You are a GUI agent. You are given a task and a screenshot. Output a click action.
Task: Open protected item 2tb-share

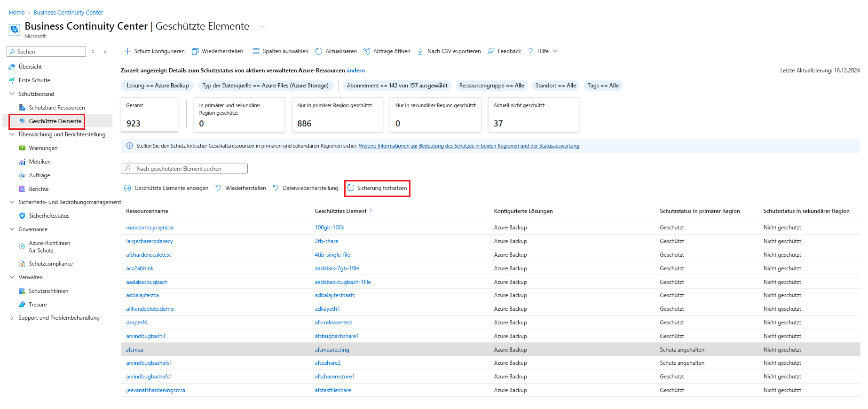click(326, 241)
